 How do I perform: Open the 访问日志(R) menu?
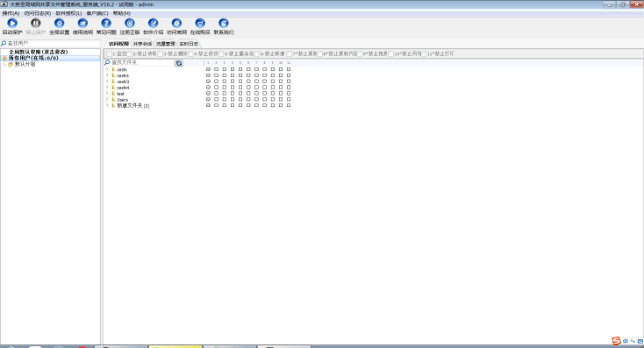38,13
